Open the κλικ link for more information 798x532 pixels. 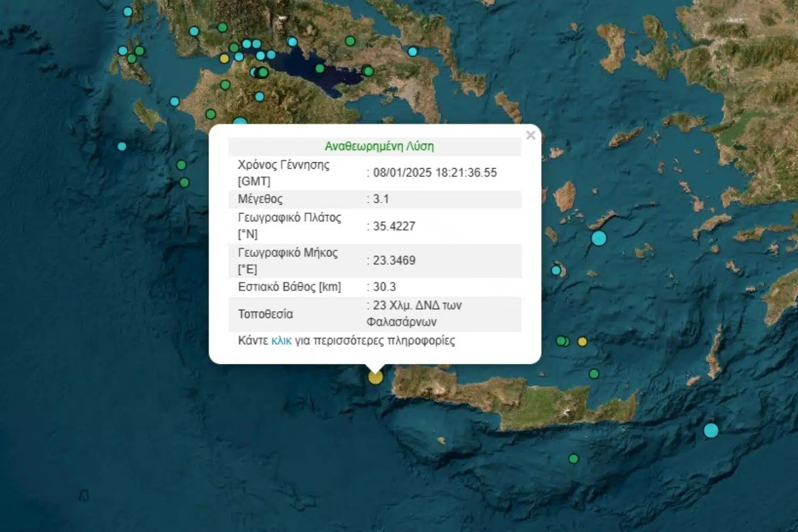tap(281, 340)
